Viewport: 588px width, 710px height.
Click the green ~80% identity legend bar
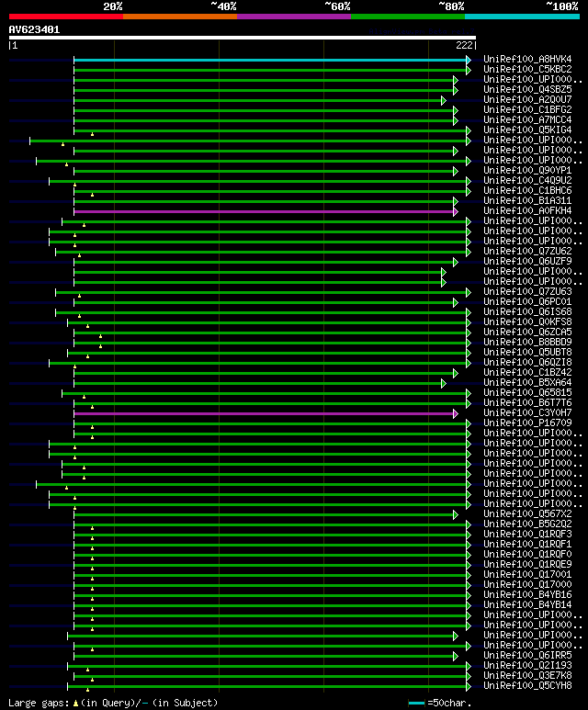(x=408, y=17)
